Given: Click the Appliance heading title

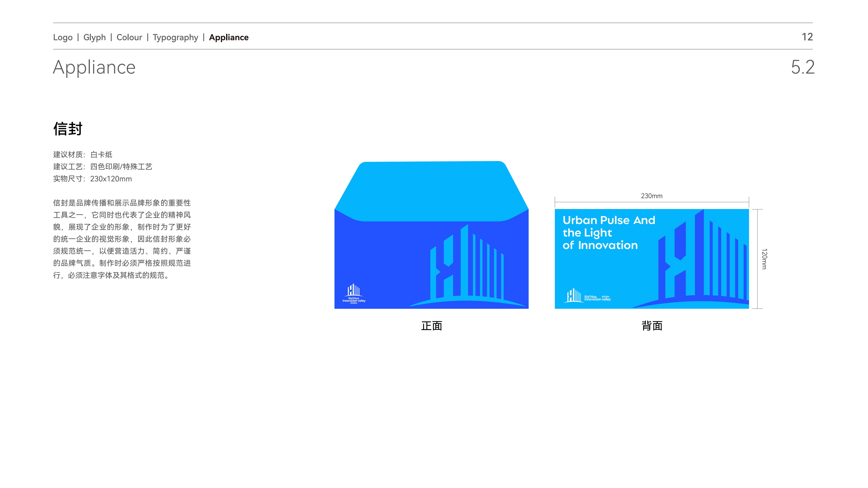Looking at the screenshot, I should pos(94,67).
